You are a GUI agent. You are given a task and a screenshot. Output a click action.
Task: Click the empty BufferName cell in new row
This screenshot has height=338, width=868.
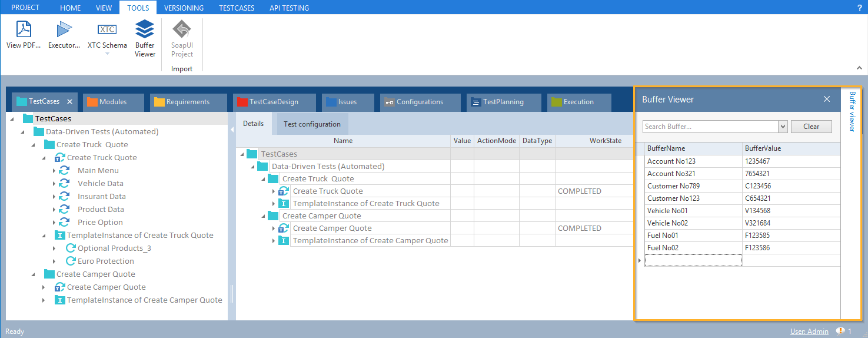point(693,260)
